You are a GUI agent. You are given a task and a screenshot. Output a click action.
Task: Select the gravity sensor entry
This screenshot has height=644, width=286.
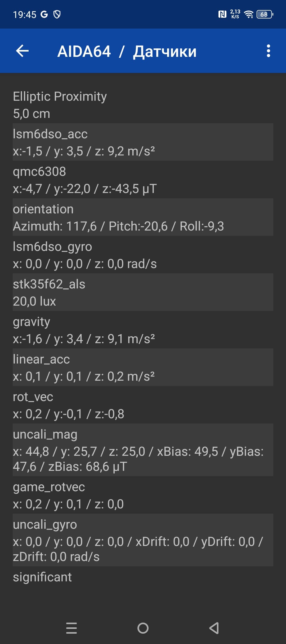coord(143,330)
